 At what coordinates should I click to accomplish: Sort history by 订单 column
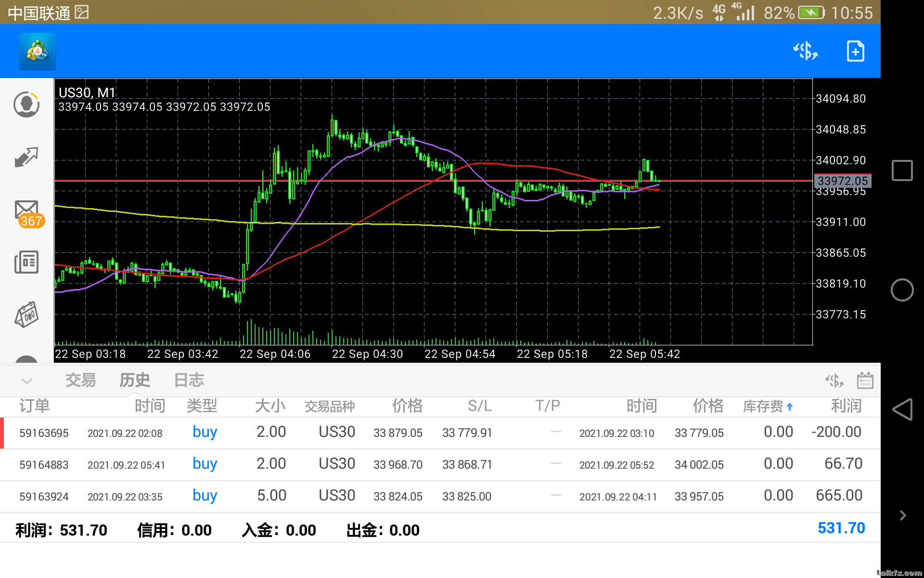pos(35,406)
